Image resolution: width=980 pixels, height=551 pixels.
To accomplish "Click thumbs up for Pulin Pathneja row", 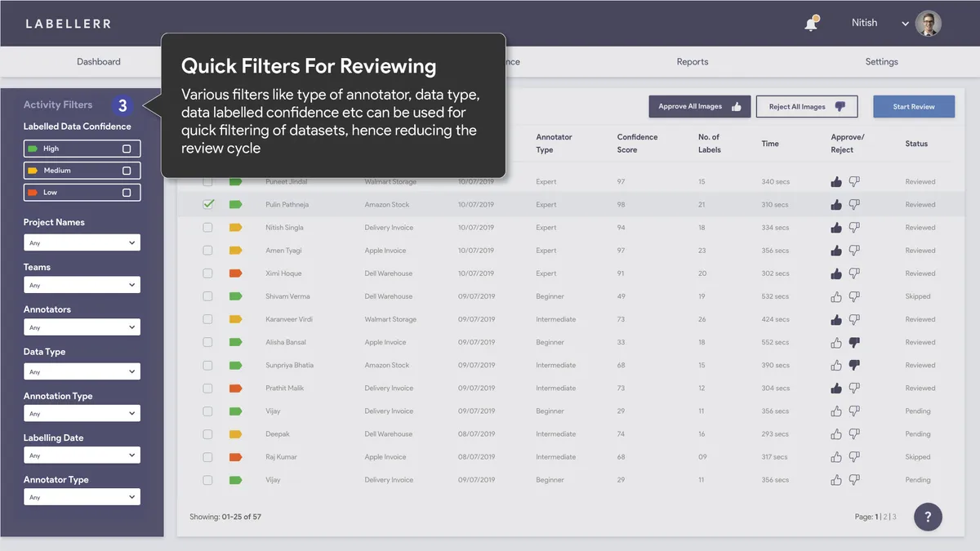I will tap(835, 205).
